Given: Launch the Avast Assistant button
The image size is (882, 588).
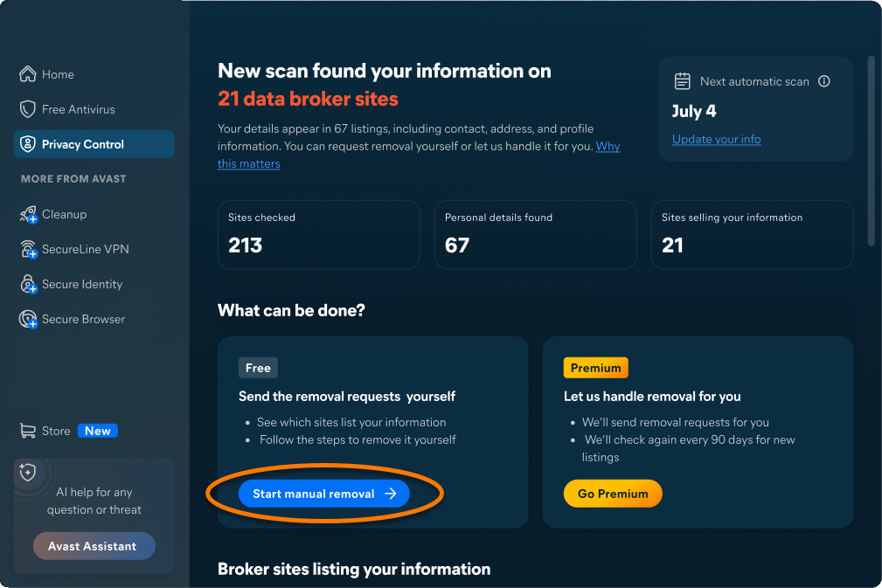Looking at the screenshot, I should pyautogui.click(x=94, y=546).
